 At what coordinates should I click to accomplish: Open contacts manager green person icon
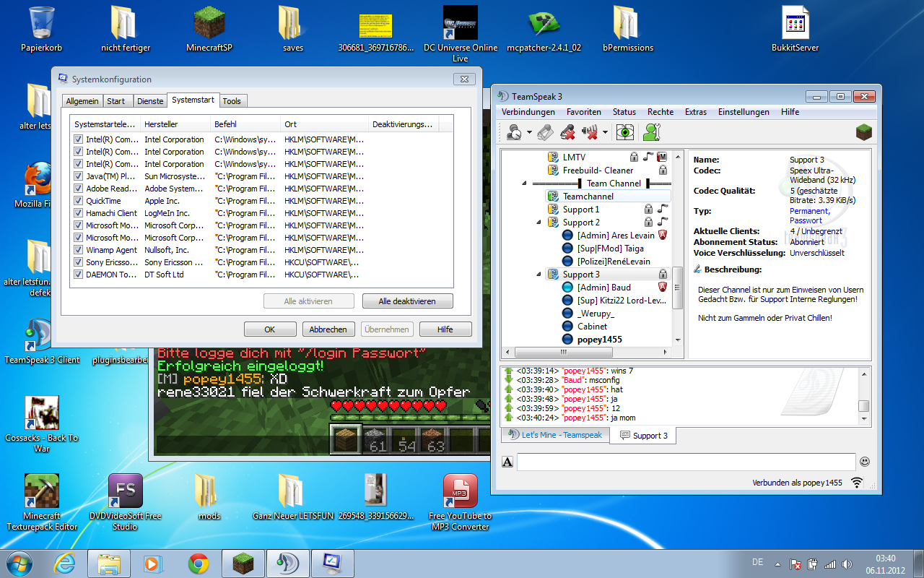click(x=652, y=132)
